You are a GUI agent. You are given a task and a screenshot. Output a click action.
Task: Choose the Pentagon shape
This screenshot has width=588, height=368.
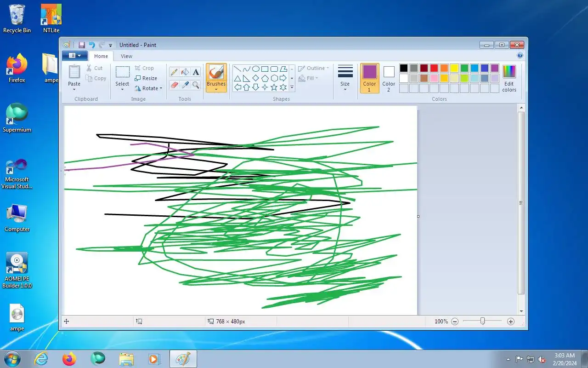[x=265, y=78]
